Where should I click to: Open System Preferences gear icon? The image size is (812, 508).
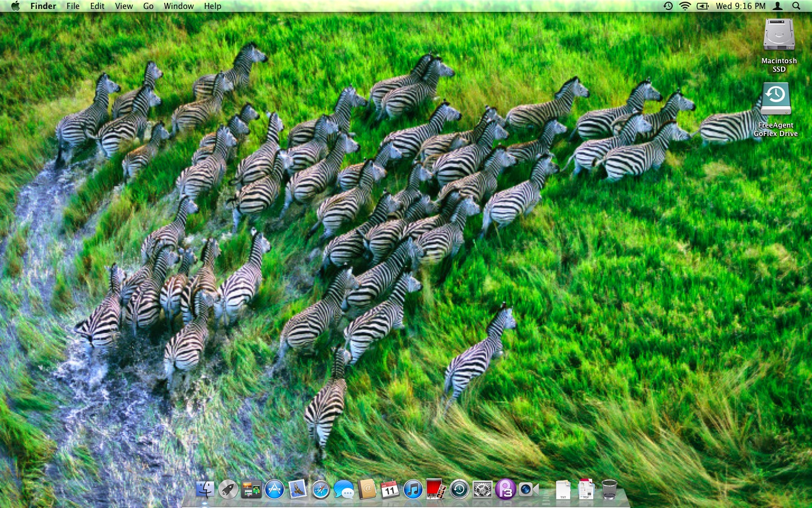click(x=482, y=489)
